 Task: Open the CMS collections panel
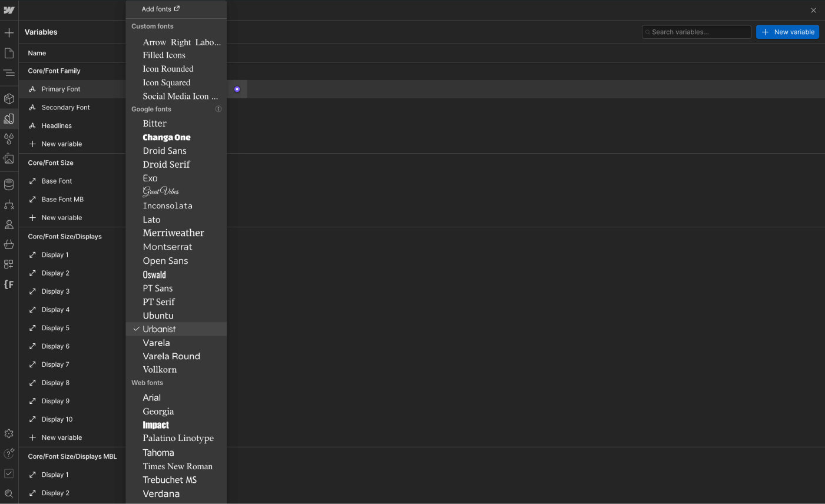[9, 185]
